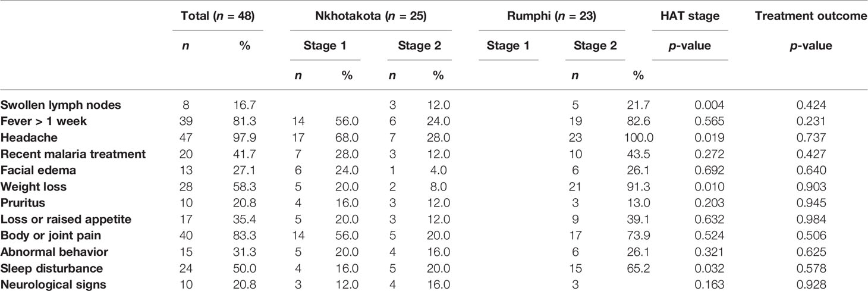Select the Pruritus row label

click(24, 203)
